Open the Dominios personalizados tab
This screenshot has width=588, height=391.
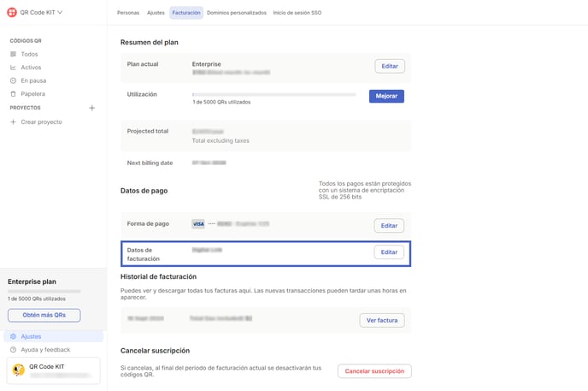[x=237, y=13]
